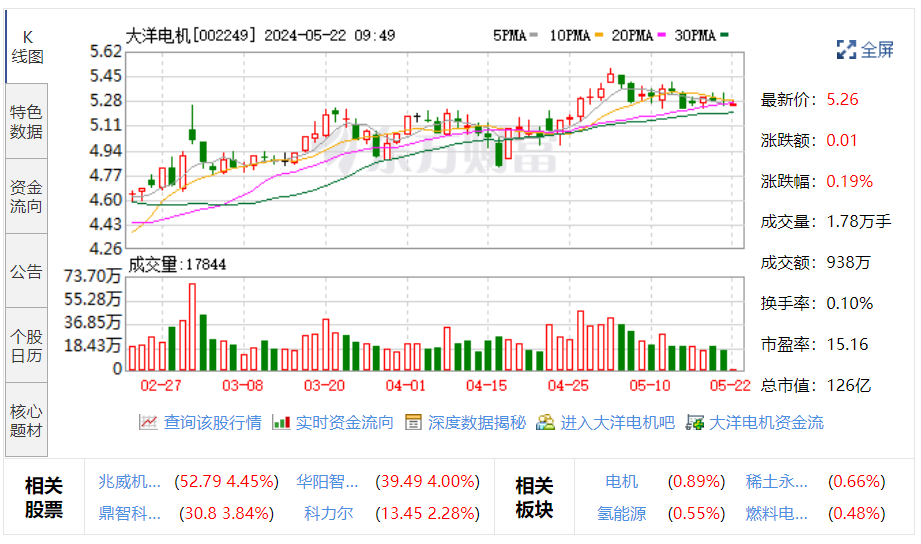
Task: Open the 实时资金流向 link
Action: pyautogui.click(x=344, y=422)
